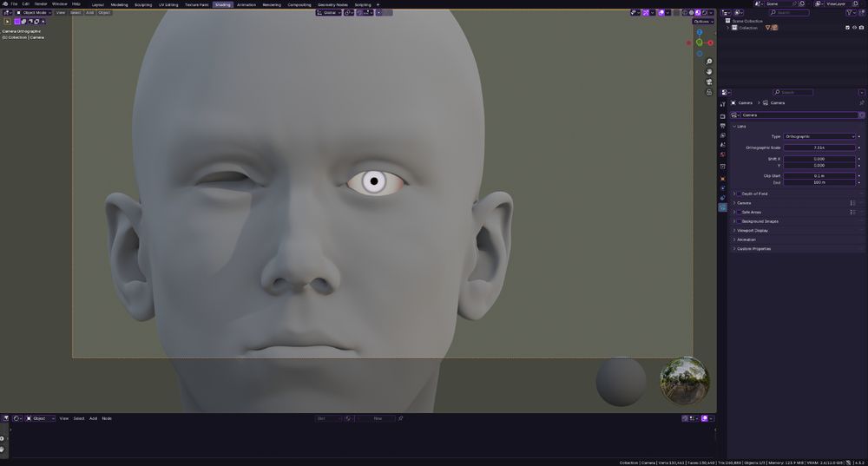Screen dimensions: 868x466
Task: Open the Render menu
Action: [x=41, y=3]
